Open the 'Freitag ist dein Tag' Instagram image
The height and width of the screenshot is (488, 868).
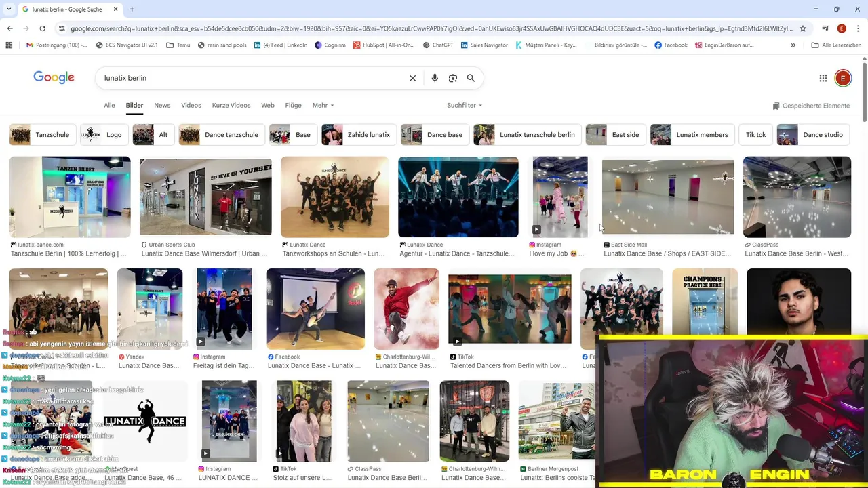click(224, 309)
